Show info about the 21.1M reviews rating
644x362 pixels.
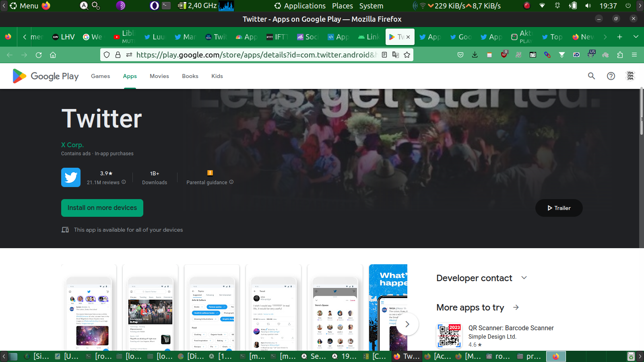tap(124, 182)
